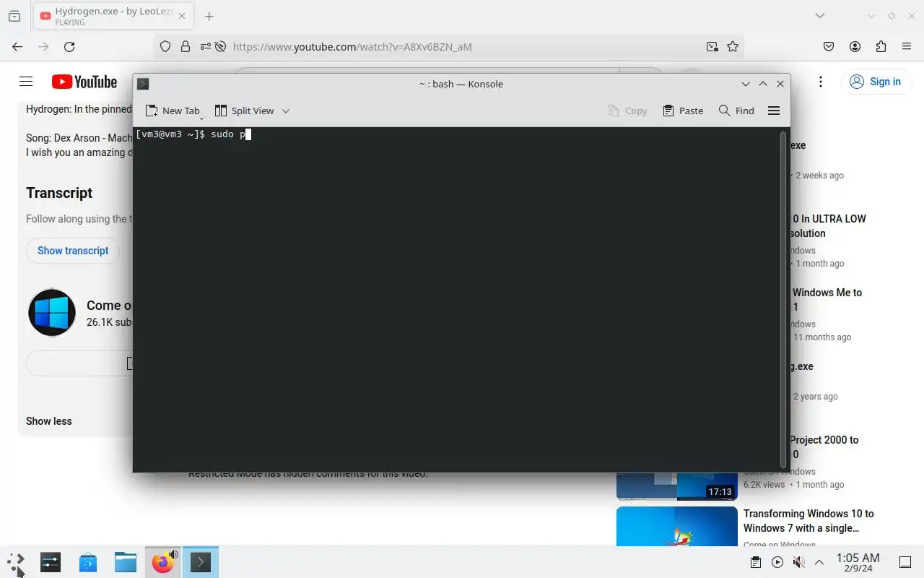The height and width of the screenshot is (578, 924).
Task: Switch to Konsole in the taskbar
Action: (201, 562)
